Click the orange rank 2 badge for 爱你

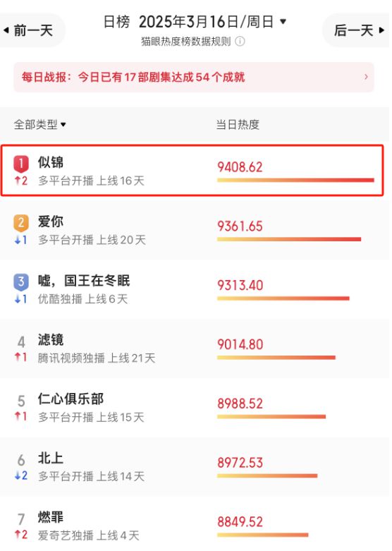(x=21, y=224)
